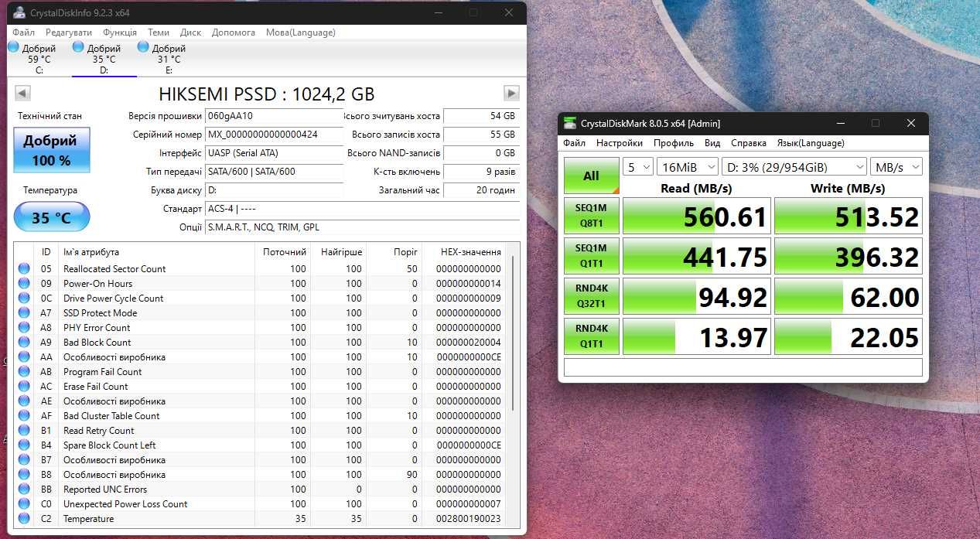Viewport: 980px width, 539px height.
Task: Click the Добрий 100 % health status button
Action: click(52, 150)
